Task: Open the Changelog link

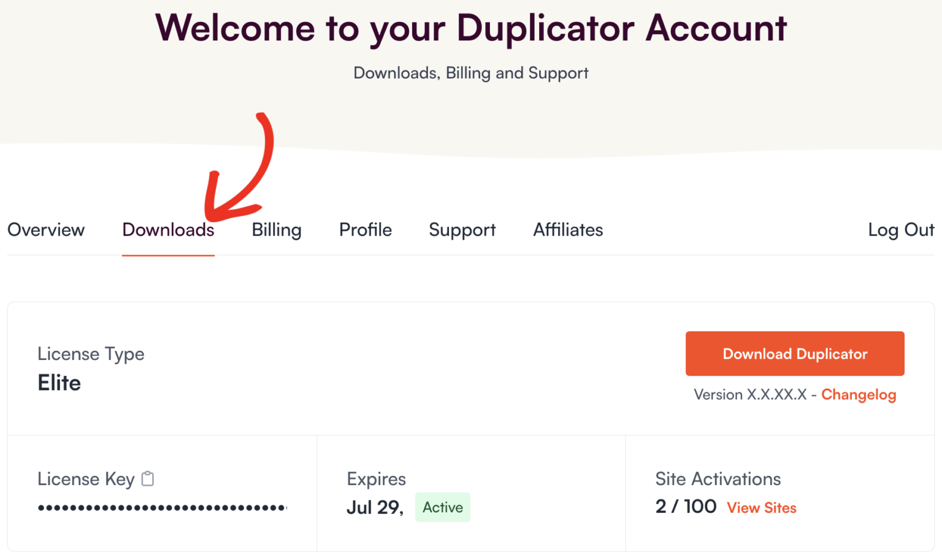Action: click(x=859, y=394)
